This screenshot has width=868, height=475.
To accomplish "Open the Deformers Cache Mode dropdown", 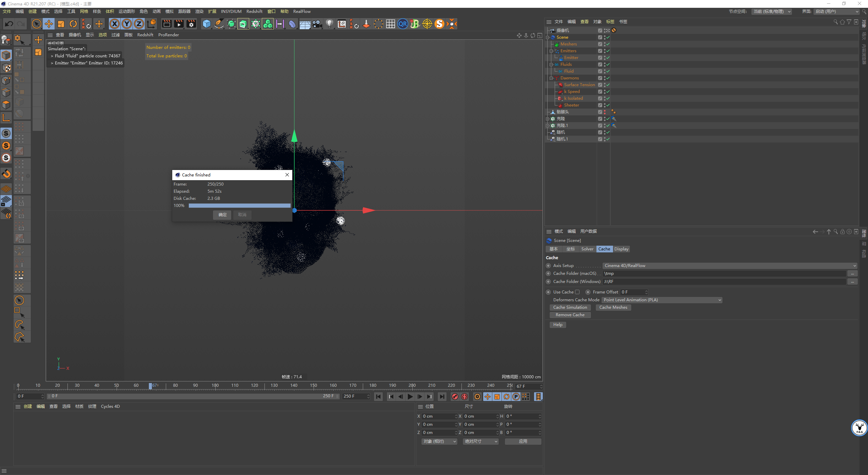I will (x=662, y=300).
